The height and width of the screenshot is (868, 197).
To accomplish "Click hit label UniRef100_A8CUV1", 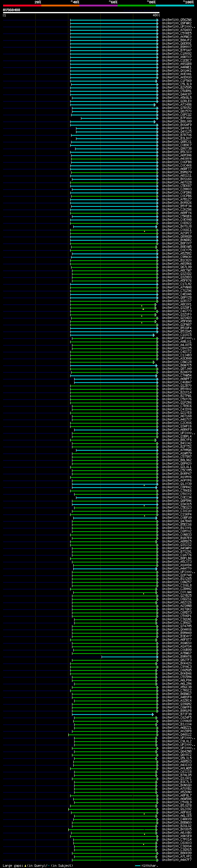I will (176, 304).
